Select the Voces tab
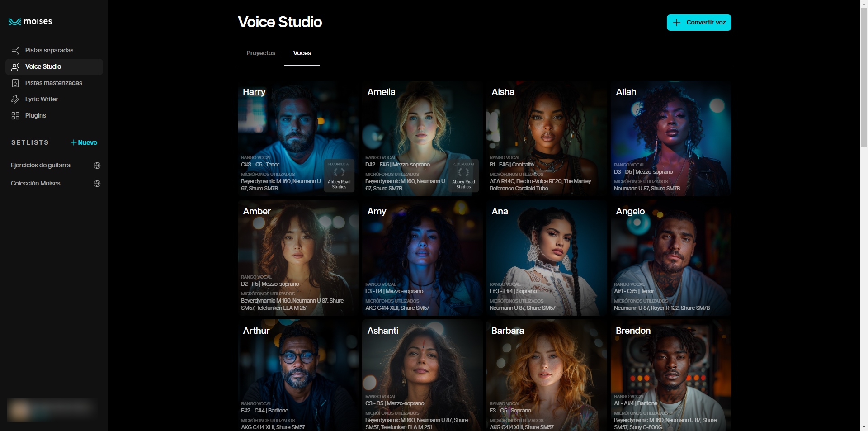 click(x=302, y=53)
